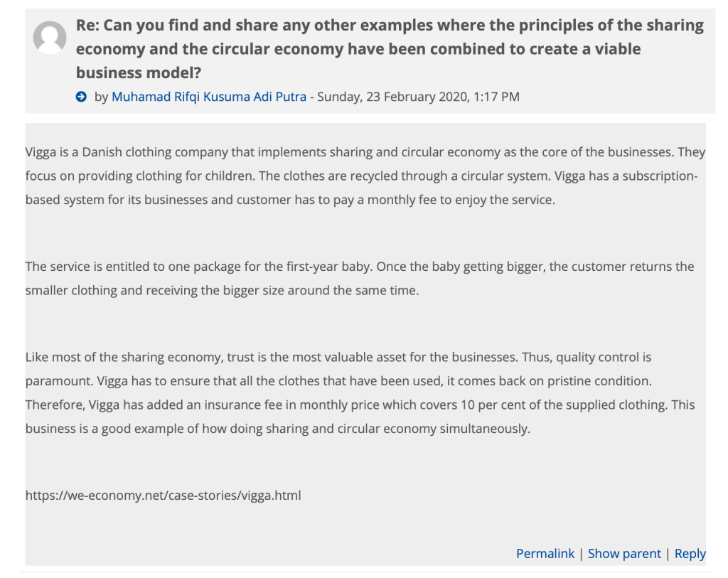Screen dimensions: 728x578
Task: Click the word "by" before the author name
Action: click(x=101, y=97)
